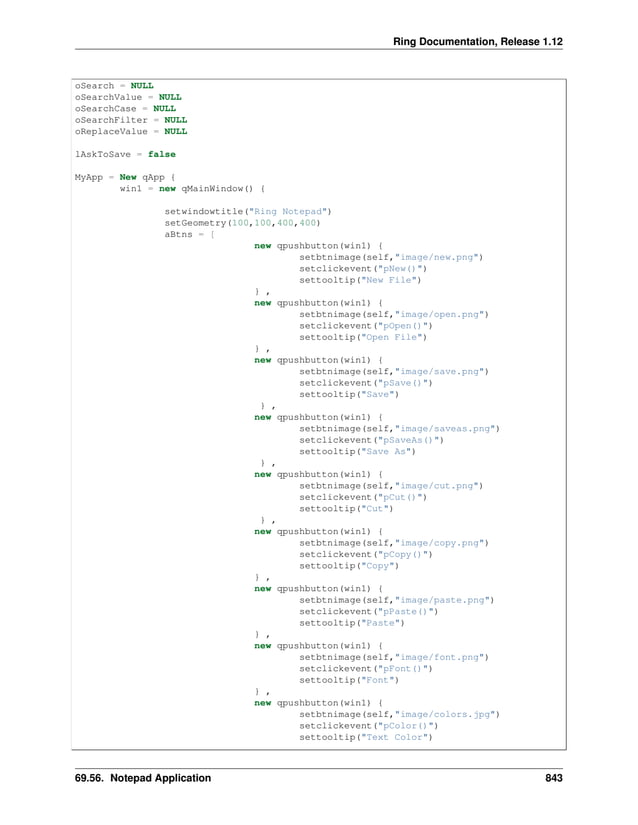This screenshot has width=638, height=825.
Task: Click settooltip("Save As") line
Action: click(358, 451)
